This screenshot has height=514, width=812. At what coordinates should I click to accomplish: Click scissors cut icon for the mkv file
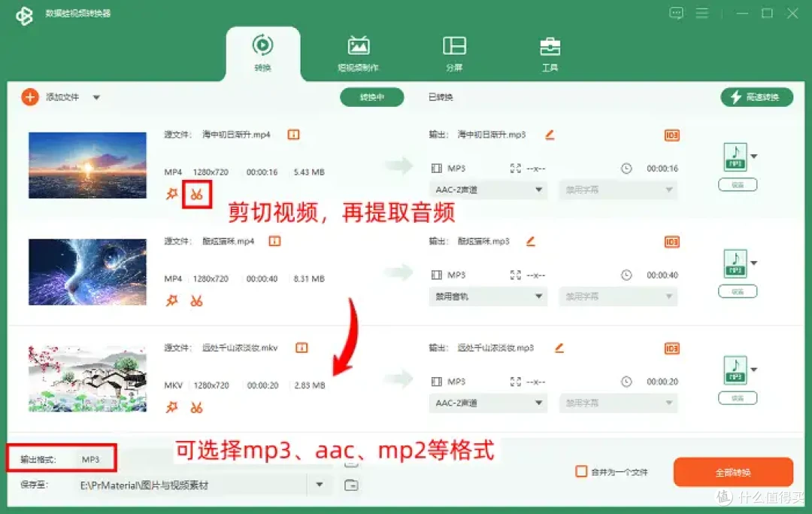[x=196, y=408]
